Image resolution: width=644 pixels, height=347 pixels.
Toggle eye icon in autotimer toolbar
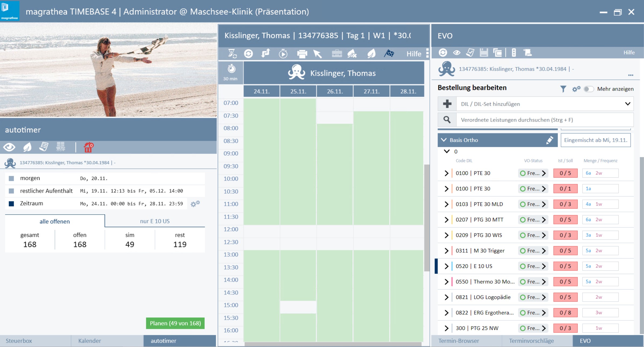point(9,147)
